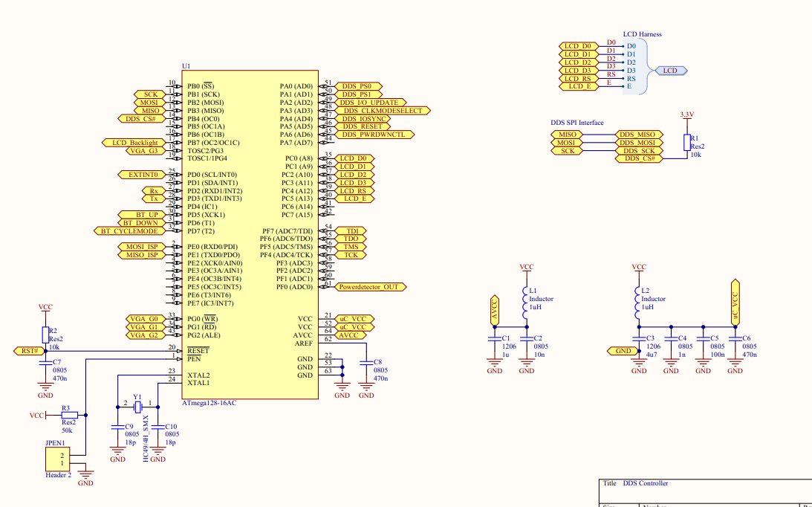Screen dimensions: 812x507
Task: Select the DDS_PWRDWNCTL port
Action: pos(374,135)
